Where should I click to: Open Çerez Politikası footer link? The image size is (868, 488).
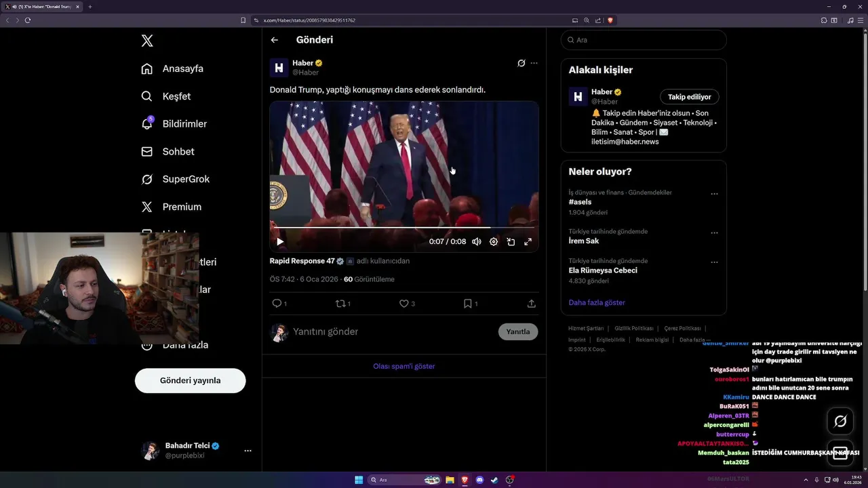(x=683, y=328)
